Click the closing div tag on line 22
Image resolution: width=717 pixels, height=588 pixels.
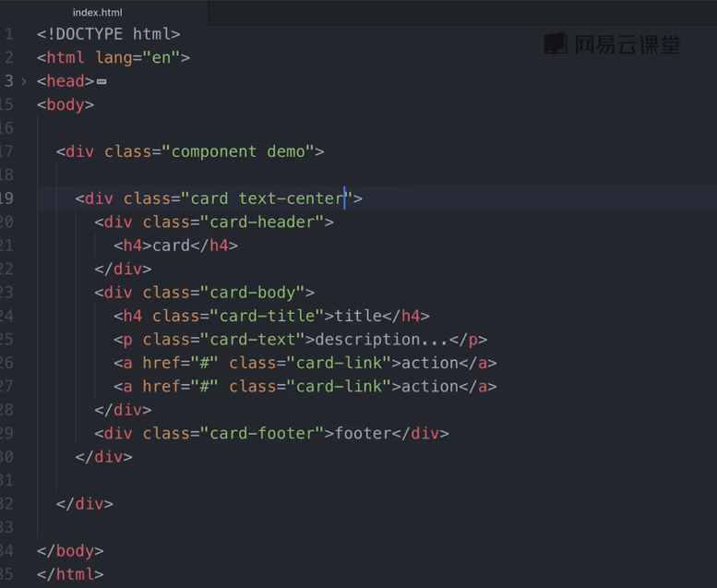point(123,269)
